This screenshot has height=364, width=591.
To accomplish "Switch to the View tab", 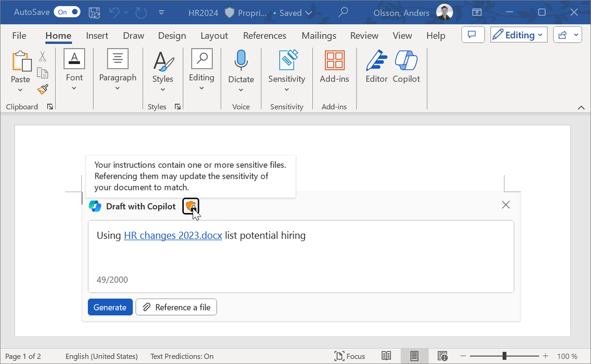I will (402, 35).
